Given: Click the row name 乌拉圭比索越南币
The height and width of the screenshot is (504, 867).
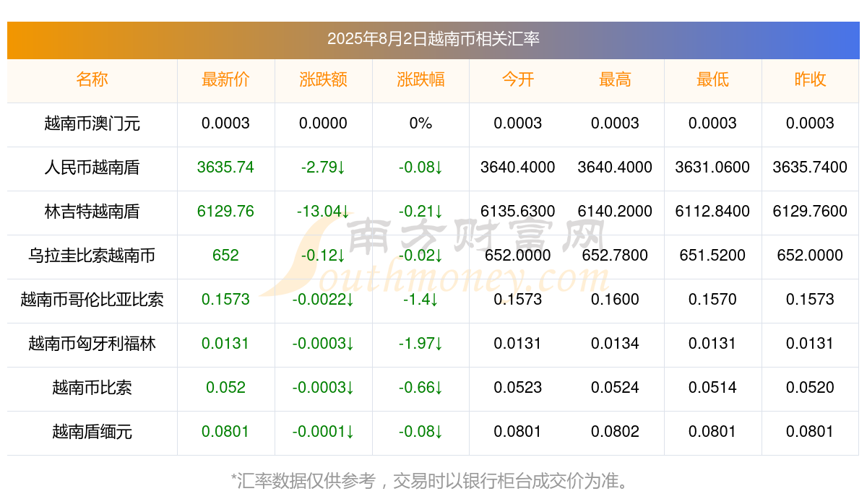Looking at the screenshot, I should pyautogui.click(x=92, y=256).
